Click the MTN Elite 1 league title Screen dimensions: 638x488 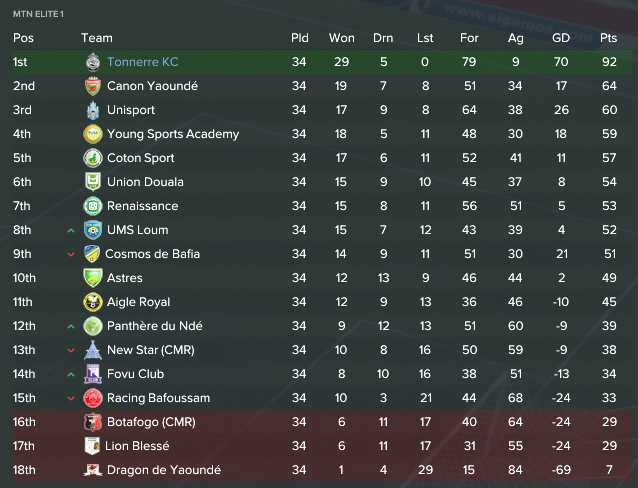pyautogui.click(x=38, y=14)
